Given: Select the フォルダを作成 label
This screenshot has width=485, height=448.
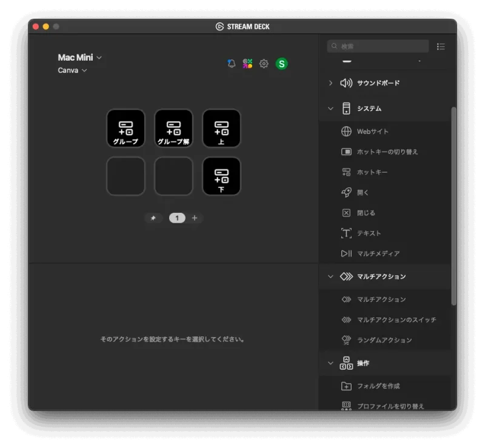Looking at the screenshot, I should coord(378,386).
